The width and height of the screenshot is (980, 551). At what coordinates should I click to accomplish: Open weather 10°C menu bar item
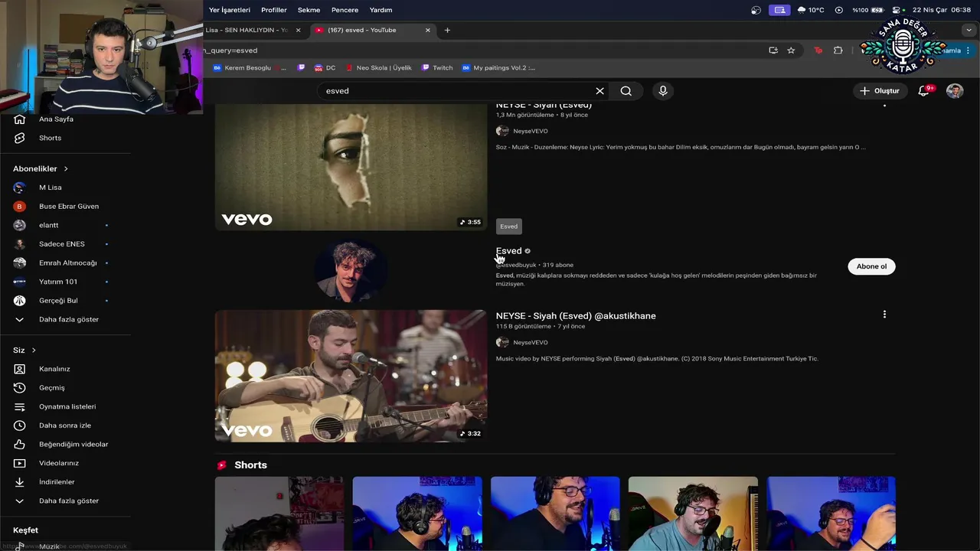point(811,10)
